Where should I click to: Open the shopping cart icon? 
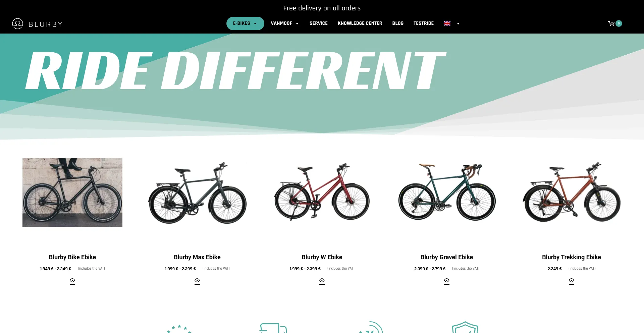(x=611, y=23)
